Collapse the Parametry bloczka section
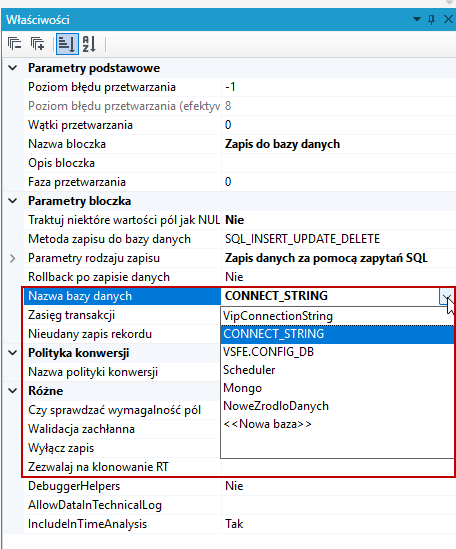Viewport: 456px width, 549px height. [13, 201]
